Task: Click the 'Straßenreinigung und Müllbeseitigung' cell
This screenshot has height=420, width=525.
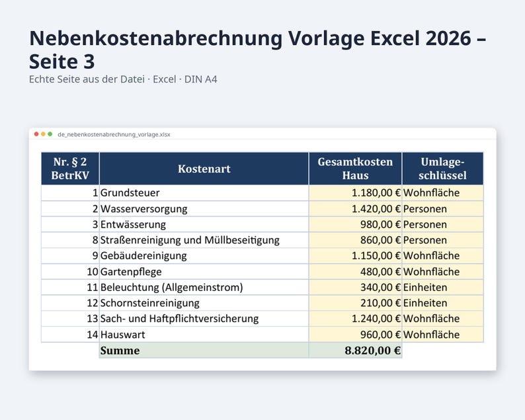Action: coord(204,240)
